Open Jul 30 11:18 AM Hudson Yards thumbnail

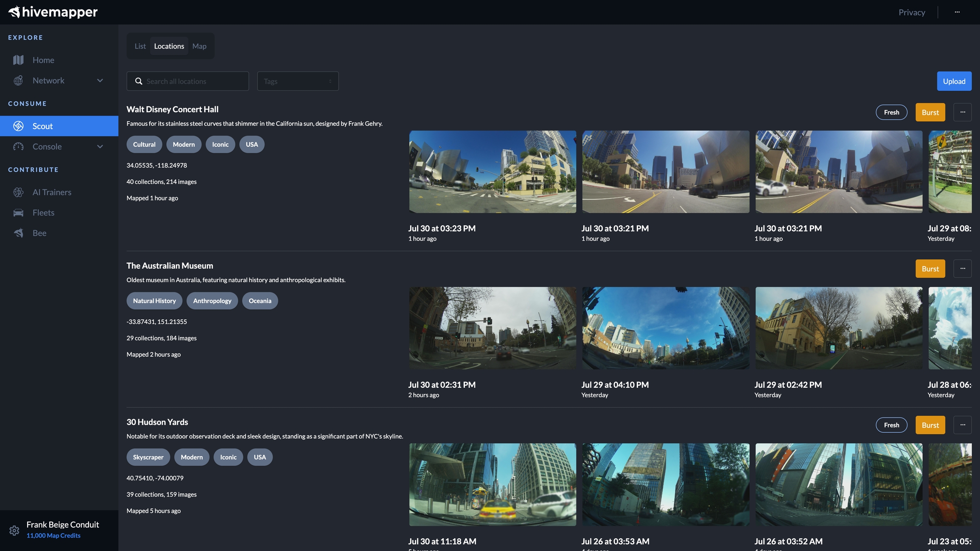point(493,485)
